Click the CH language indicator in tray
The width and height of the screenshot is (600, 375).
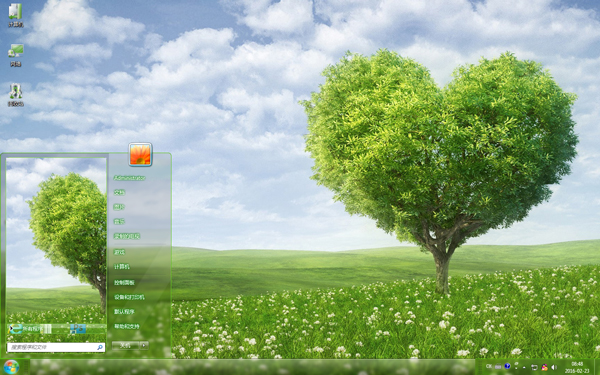pyautogui.click(x=489, y=367)
